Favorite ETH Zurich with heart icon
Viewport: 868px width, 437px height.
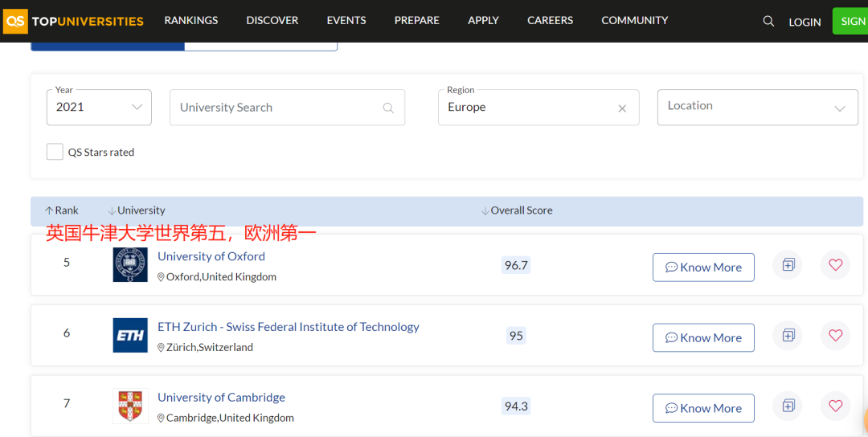pos(835,335)
